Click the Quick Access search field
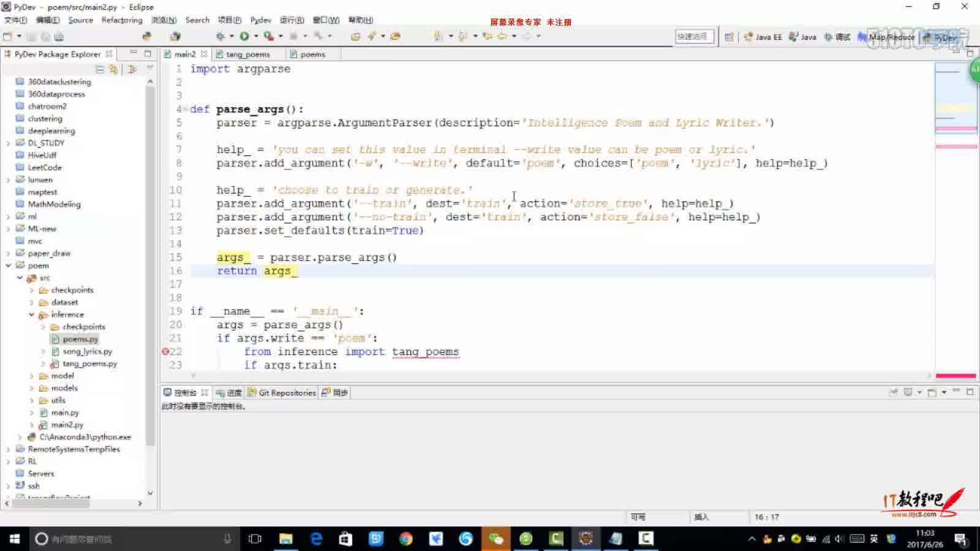 click(x=694, y=37)
